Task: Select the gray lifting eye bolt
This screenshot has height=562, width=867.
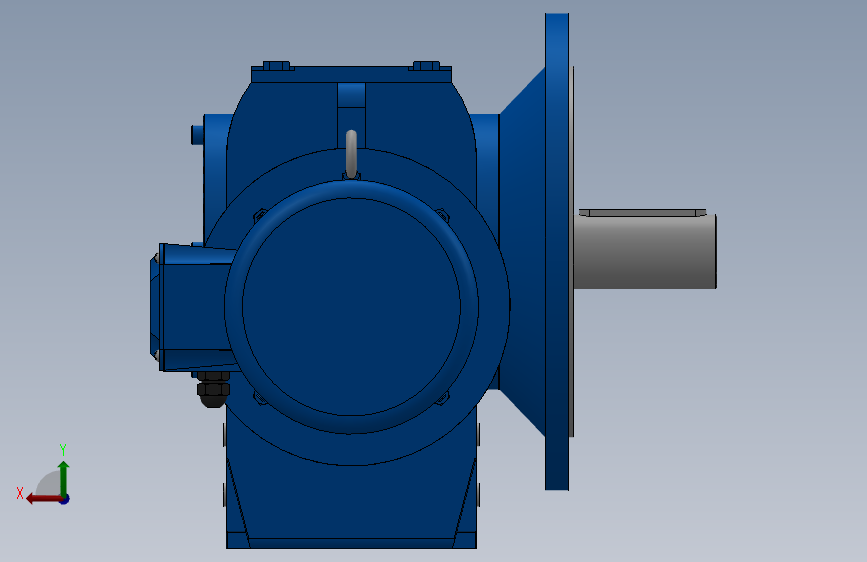Action: tap(351, 154)
